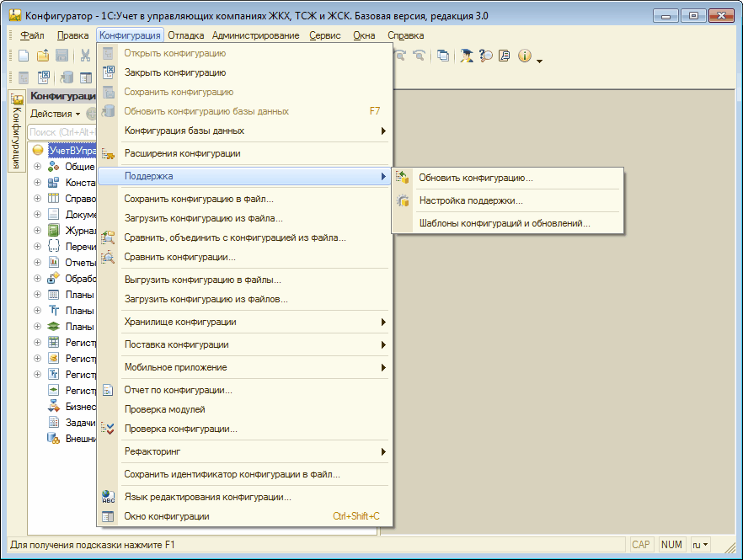This screenshot has height=560, width=743.
Task: Choose Загрузить конфигурацию из файлов...
Action: click(245, 299)
